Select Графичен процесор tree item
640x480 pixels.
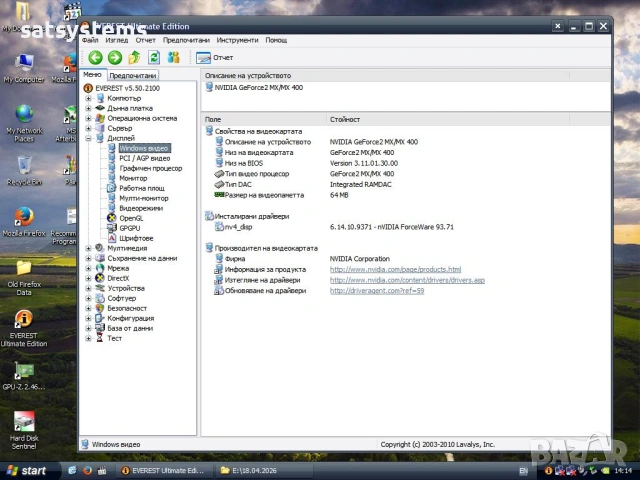pos(151,168)
